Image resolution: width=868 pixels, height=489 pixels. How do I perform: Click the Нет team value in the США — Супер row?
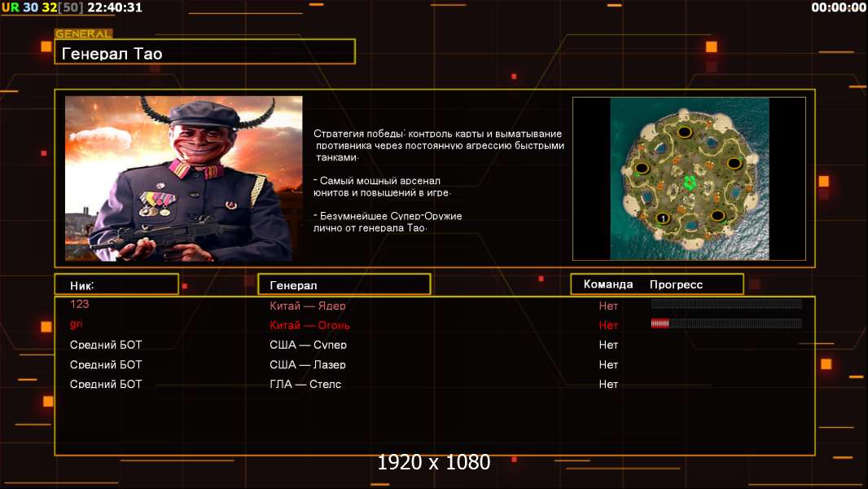pyautogui.click(x=608, y=345)
